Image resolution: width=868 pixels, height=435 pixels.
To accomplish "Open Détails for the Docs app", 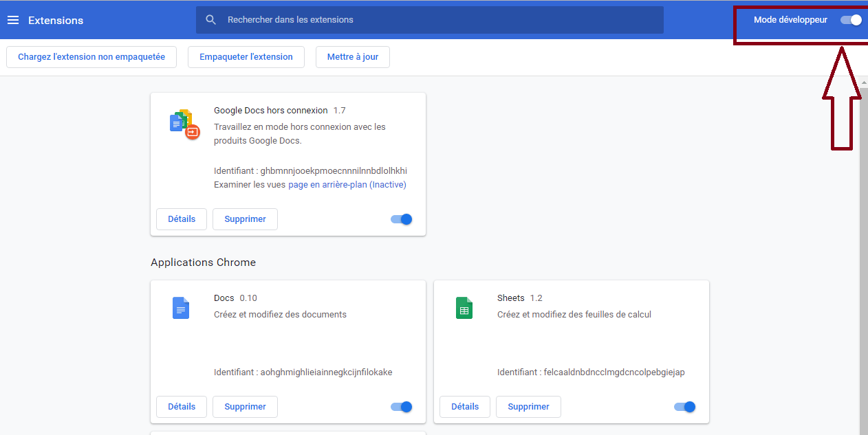I will point(182,407).
